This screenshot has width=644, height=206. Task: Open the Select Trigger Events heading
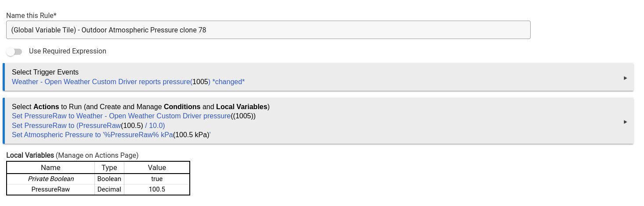pos(45,72)
